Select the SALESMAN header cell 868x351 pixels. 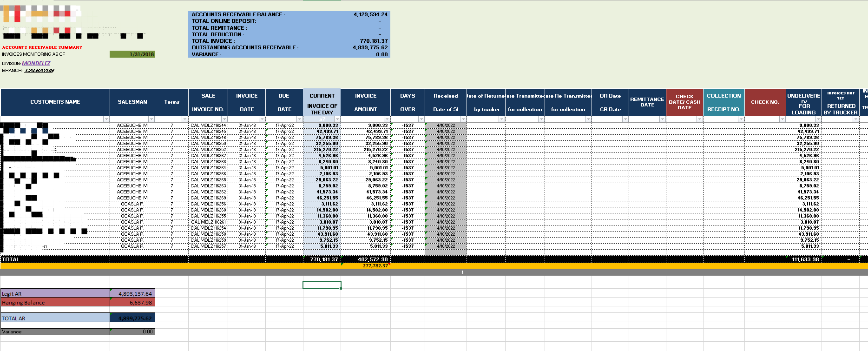[132, 102]
